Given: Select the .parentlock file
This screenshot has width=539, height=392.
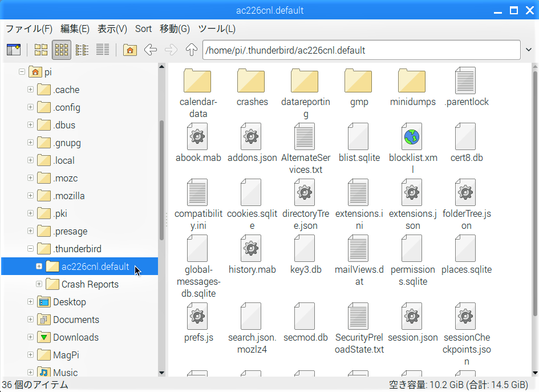Looking at the screenshot, I should pyautogui.click(x=466, y=87).
